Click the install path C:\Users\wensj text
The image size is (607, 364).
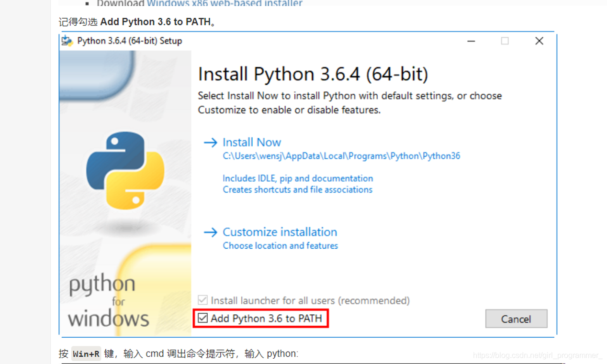click(x=341, y=156)
